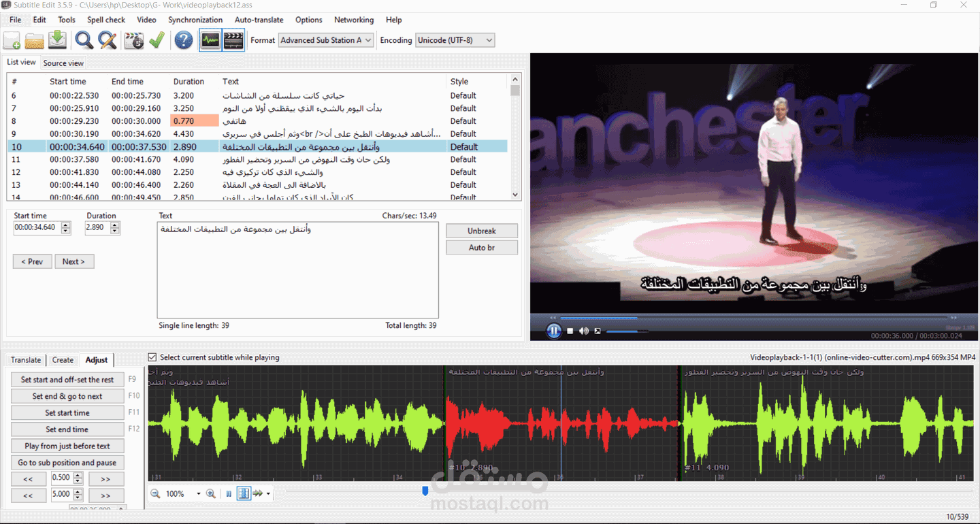The height and width of the screenshot is (524, 980).
Task: Open the subtitle search Find icon
Action: (x=84, y=40)
